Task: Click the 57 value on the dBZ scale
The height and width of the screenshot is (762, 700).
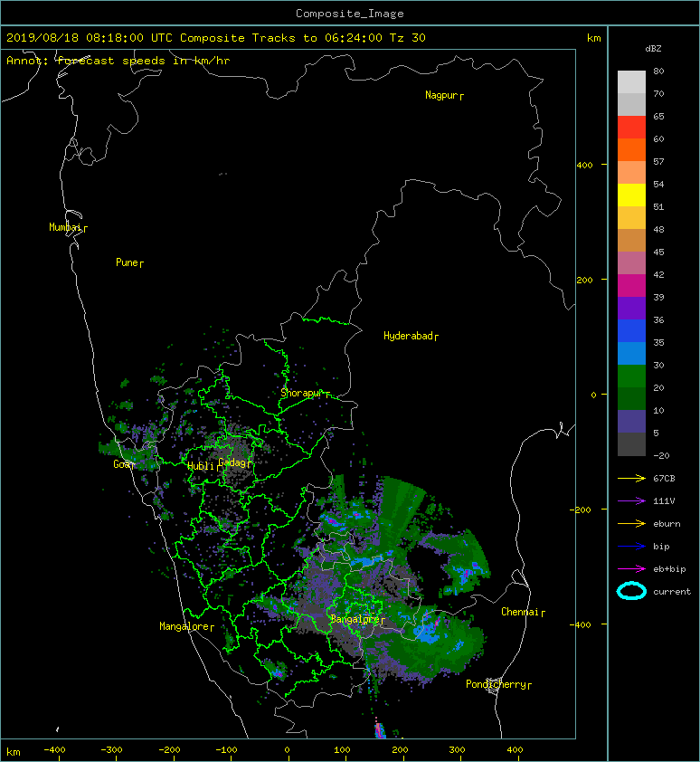Action: pos(658,161)
